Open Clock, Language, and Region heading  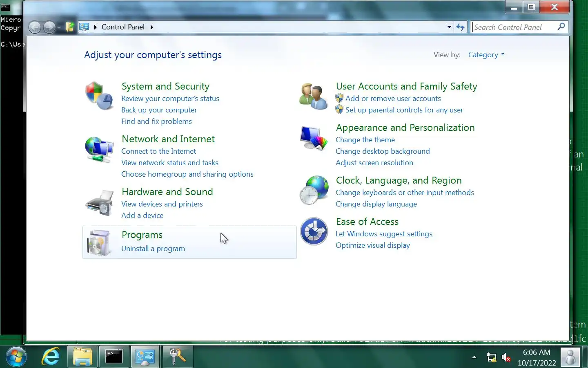pos(399,180)
